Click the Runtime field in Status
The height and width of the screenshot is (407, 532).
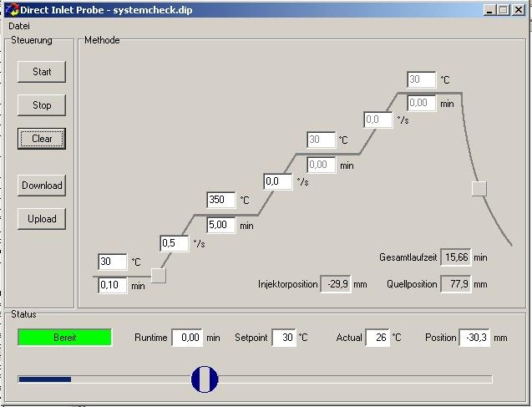(x=188, y=338)
